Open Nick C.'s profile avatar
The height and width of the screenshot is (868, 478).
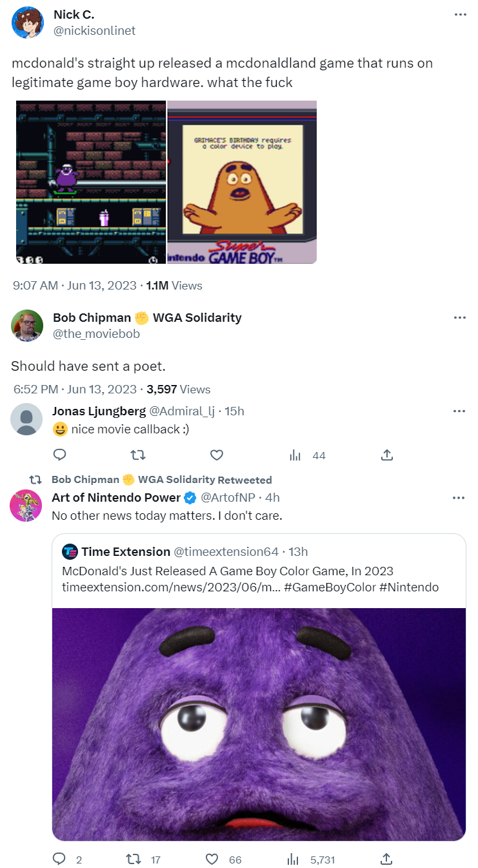pos(28,23)
